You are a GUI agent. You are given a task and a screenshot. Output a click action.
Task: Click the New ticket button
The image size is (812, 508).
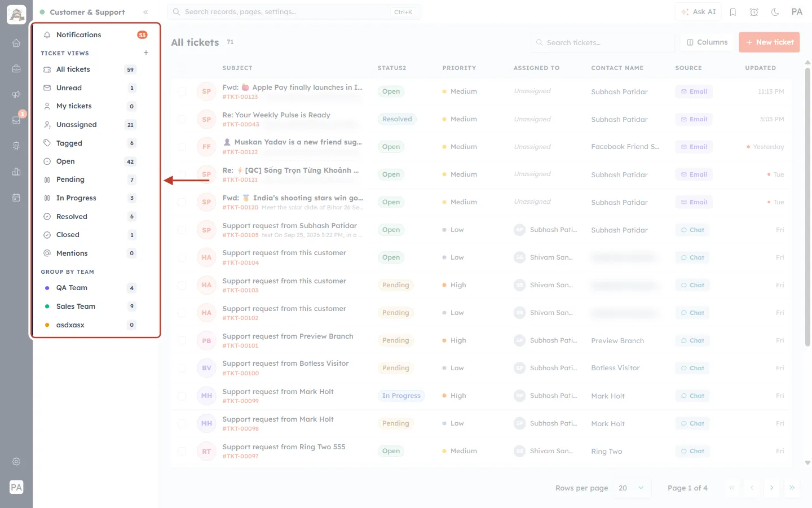point(769,42)
